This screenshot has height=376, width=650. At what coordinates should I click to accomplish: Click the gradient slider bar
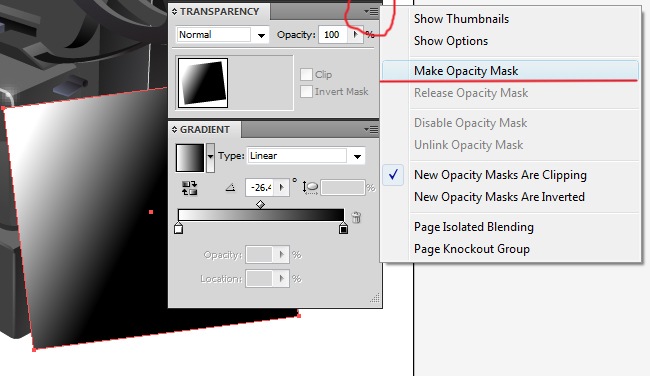click(x=261, y=215)
